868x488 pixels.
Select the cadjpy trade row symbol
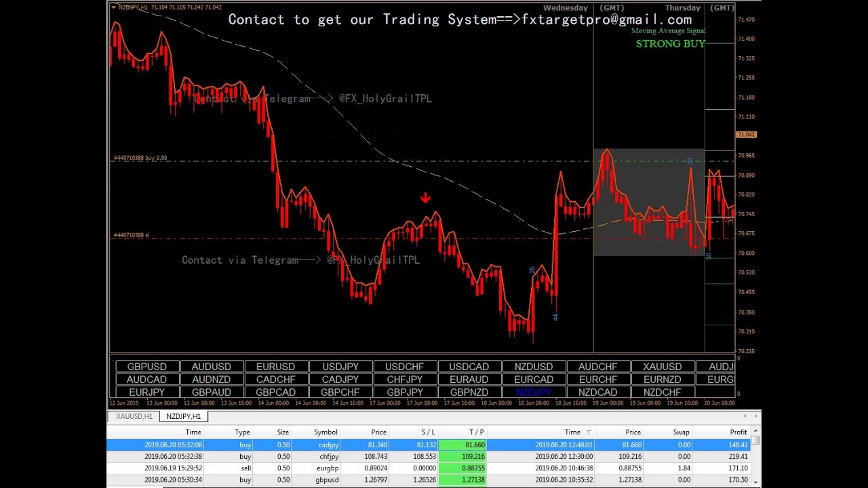328,445
